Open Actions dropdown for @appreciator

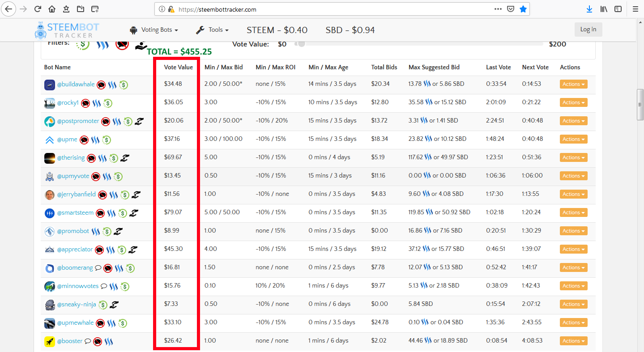click(x=573, y=249)
